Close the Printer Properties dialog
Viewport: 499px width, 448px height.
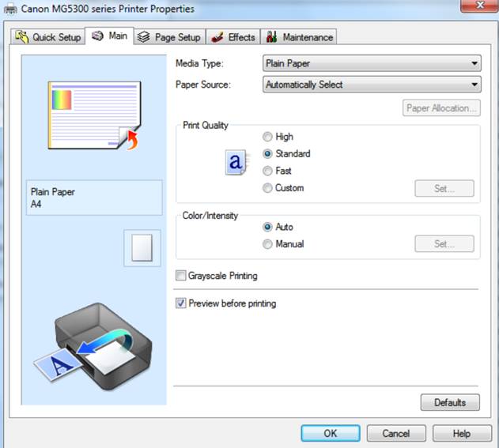coord(479,6)
